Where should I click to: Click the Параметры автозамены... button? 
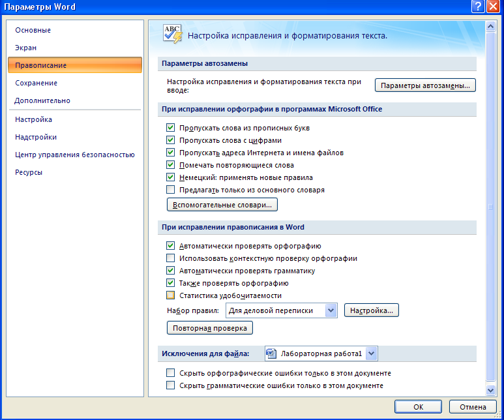point(425,85)
